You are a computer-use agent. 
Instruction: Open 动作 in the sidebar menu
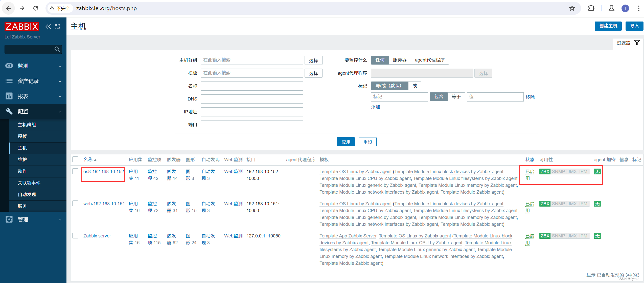pyautogui.click(x=38, y=171)
